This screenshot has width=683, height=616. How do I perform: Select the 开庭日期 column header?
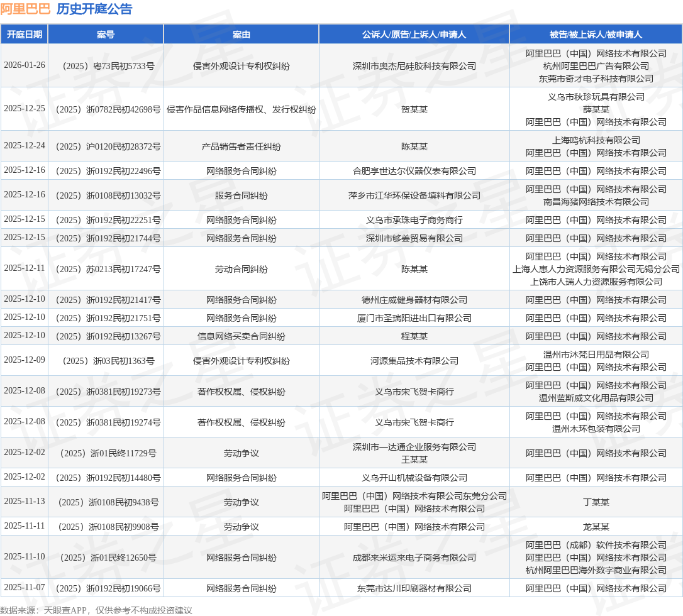(25, 35)
